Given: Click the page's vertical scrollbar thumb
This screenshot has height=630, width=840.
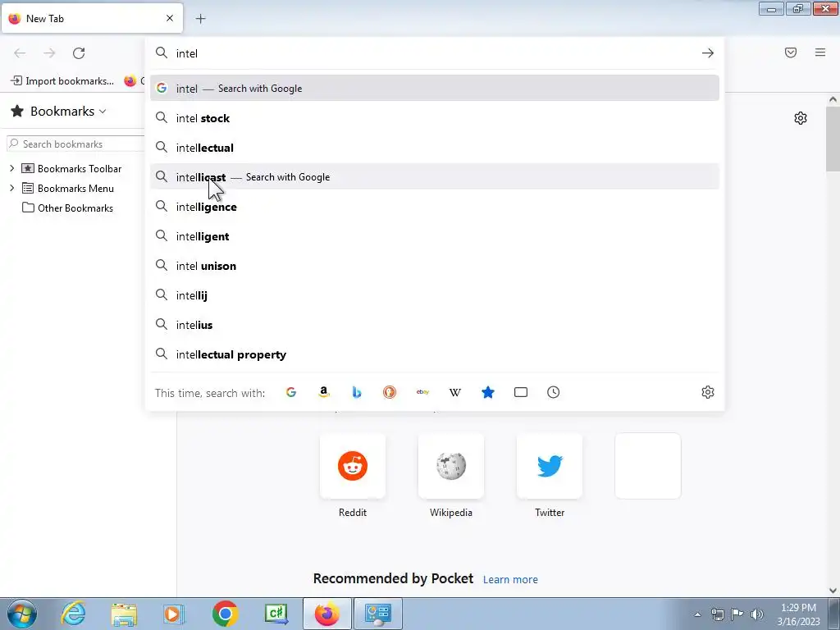Looking at the screenshot, I should coord(833,139).
